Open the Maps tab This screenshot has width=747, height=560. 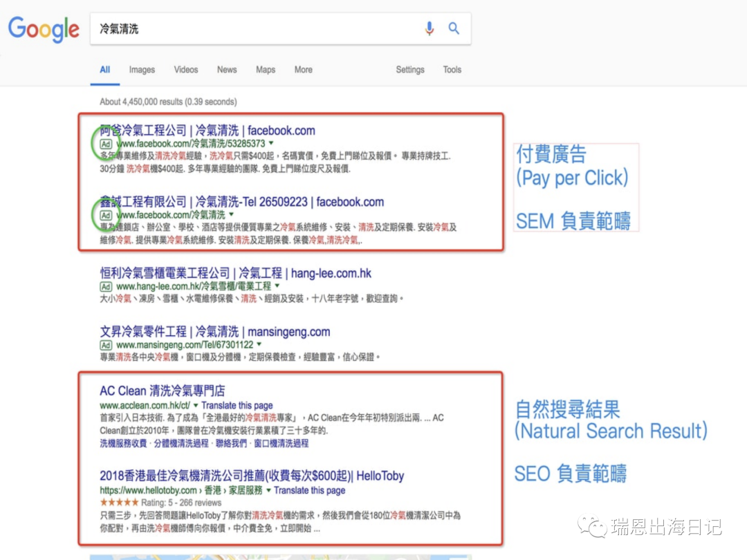266,70
